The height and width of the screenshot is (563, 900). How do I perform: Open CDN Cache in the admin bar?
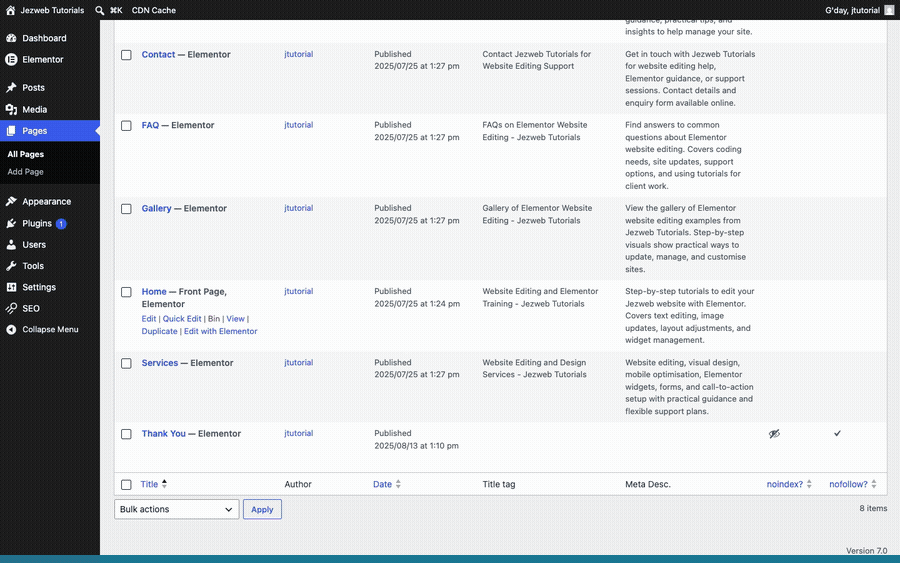(x=154, y=10)
